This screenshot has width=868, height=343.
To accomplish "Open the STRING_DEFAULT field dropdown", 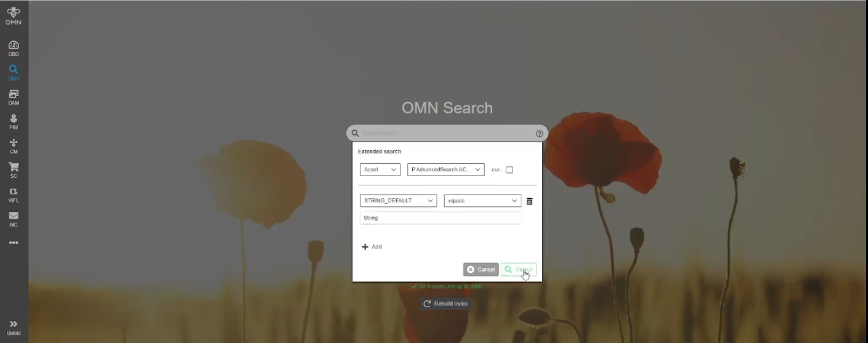I will (399, 201).
